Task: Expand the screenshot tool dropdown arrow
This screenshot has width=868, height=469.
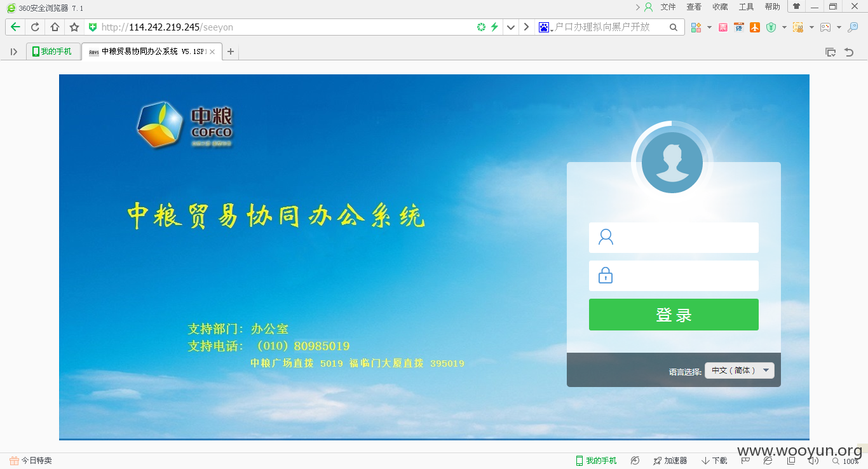Action: [x=811, y=27]
